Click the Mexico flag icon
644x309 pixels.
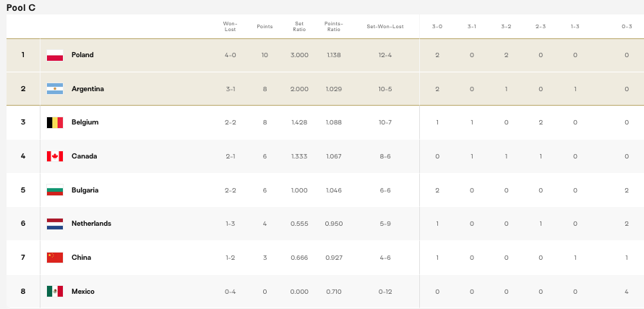coord(55,292)
